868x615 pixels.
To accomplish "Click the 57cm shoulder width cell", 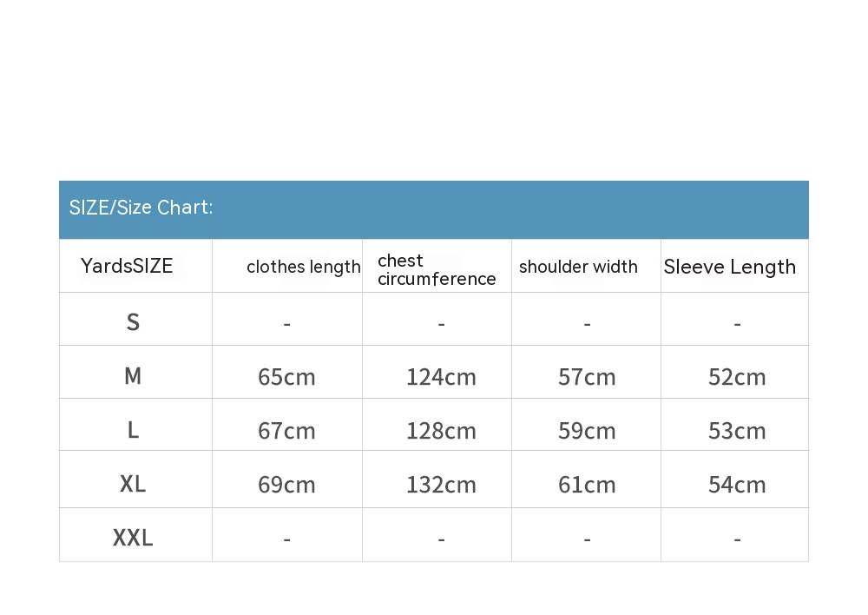I will pos(587,377).
